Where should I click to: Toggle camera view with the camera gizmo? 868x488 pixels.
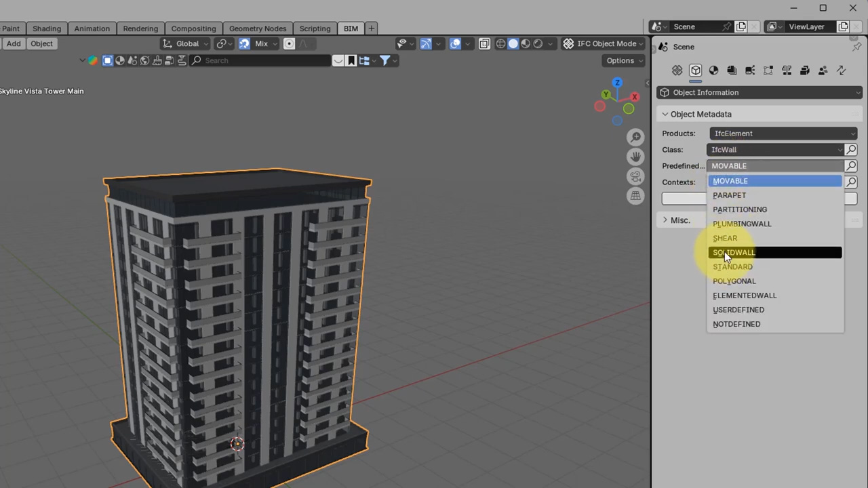[x=635, y=177]
